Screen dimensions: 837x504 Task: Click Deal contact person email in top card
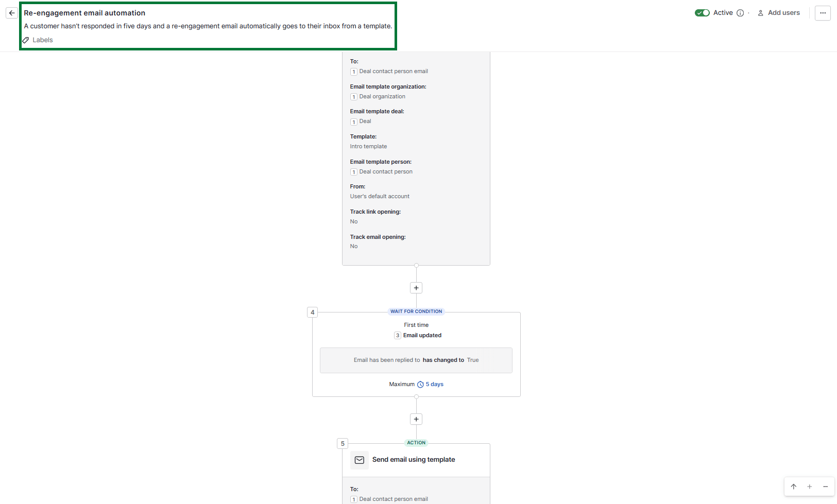click(x=394, y=72)
